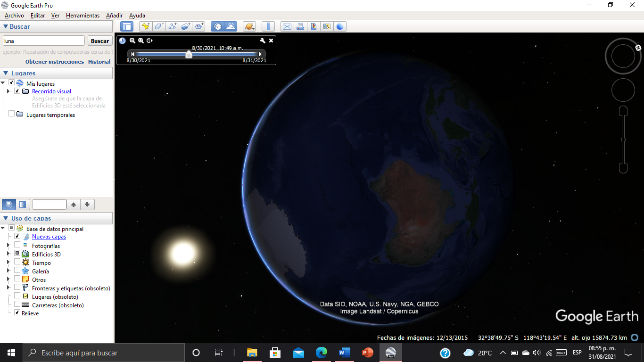Viewport: 644px width, 362px height.
Task: Toggle the Edificios 3D layer checkbox
Action: (x=17, y=254)
